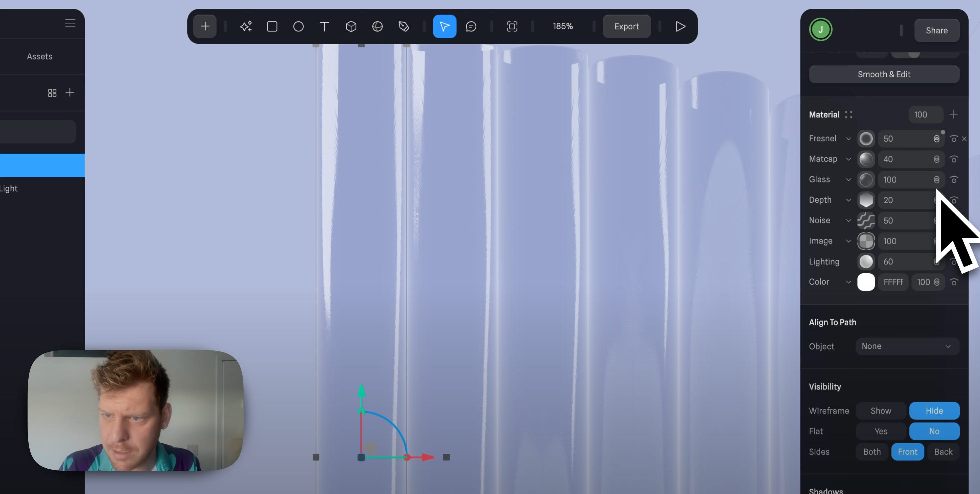Open the white Color swatch
980x494 pixels.
tap(866, 282)
